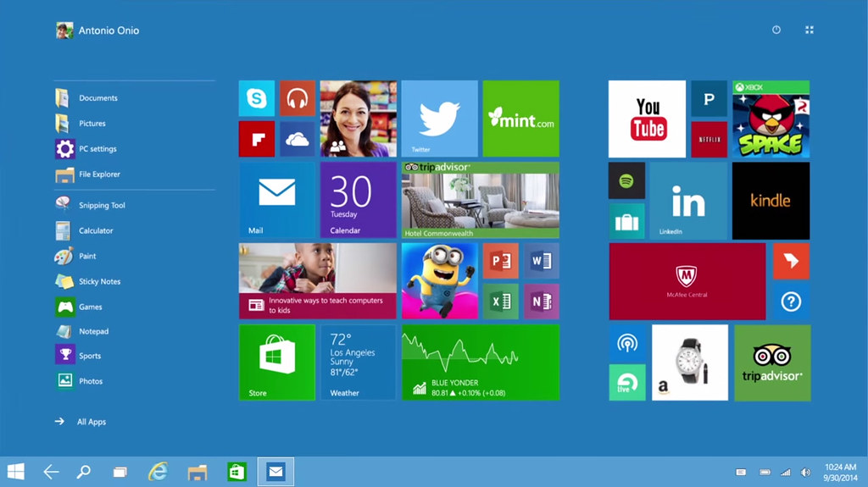Open the Netflix tile
The width and height of the screenshot is (868, 487).
tap(709, 140)
